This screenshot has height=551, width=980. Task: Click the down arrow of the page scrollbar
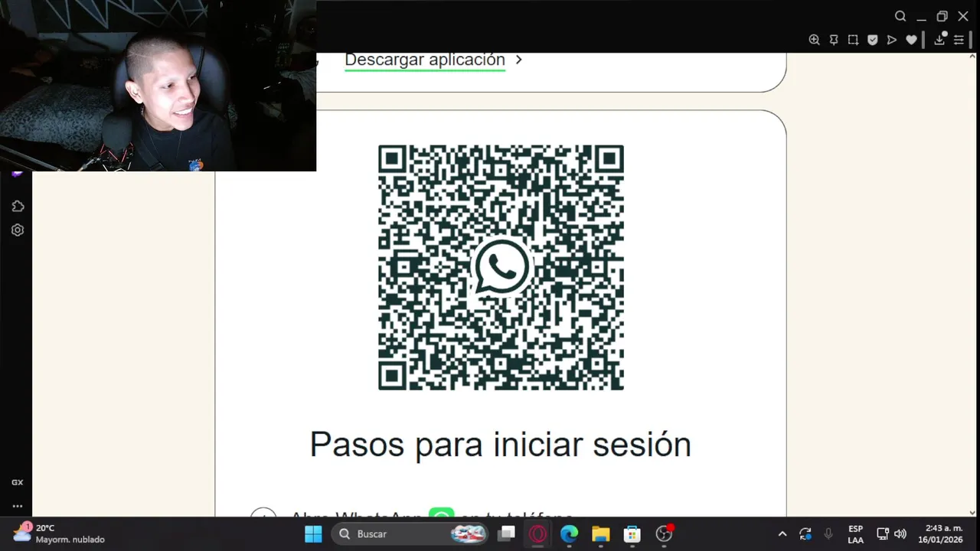973,513
